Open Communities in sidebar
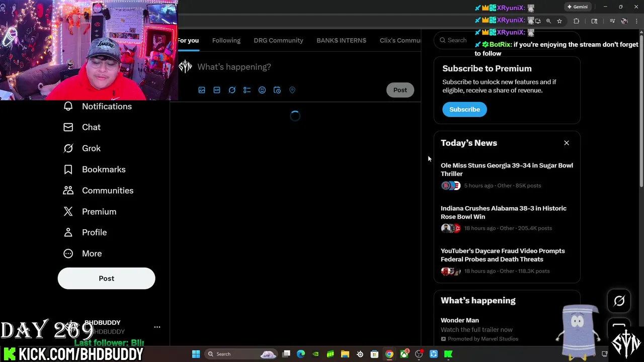Viewport: 644px width, 362px height. tap(98, 191)
